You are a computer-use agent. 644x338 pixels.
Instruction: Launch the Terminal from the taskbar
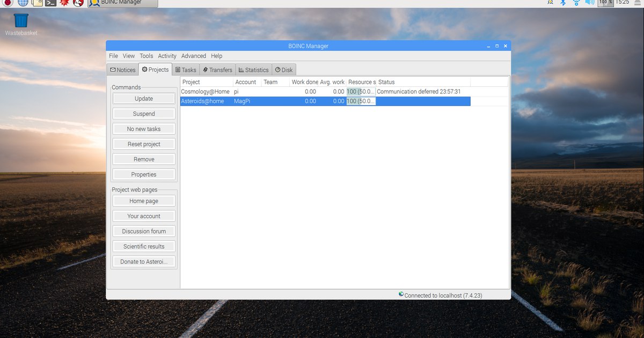click(x=50, y=2)
